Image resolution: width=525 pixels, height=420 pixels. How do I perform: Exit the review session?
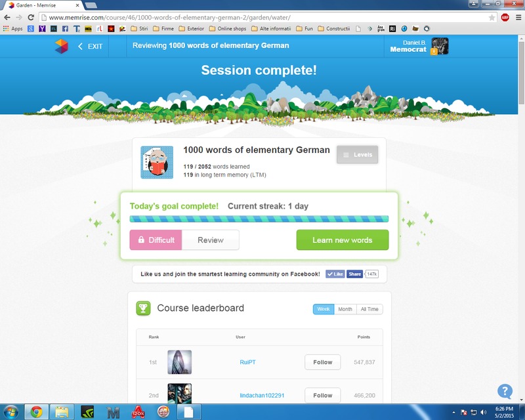pyautogui.click(x=90, y=46)
